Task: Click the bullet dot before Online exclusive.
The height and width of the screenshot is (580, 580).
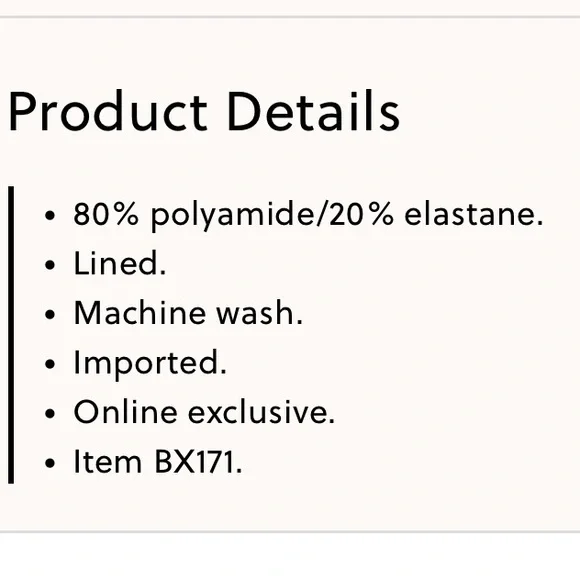Action: pyautogui.click(x=50, y=414)
